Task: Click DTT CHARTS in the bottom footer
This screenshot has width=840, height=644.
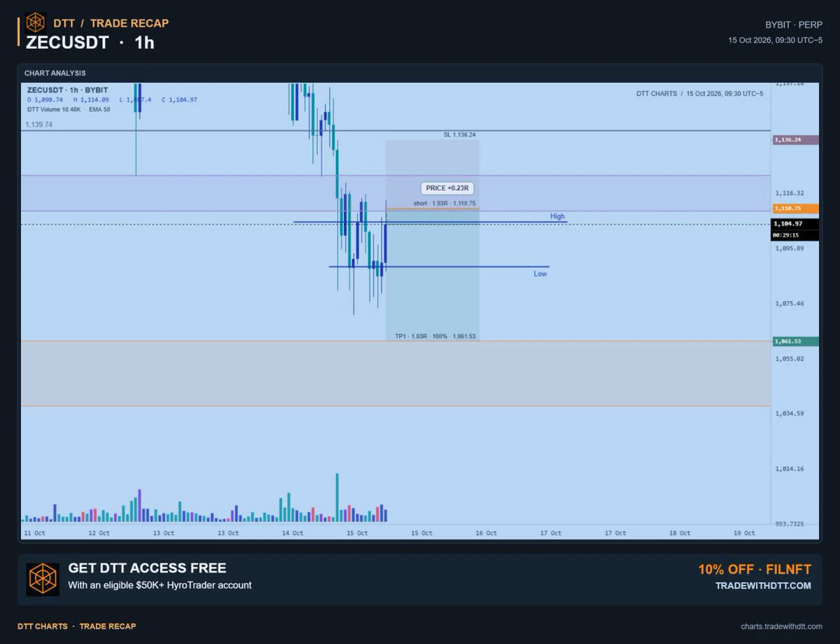Action: (x=43, y=626)
